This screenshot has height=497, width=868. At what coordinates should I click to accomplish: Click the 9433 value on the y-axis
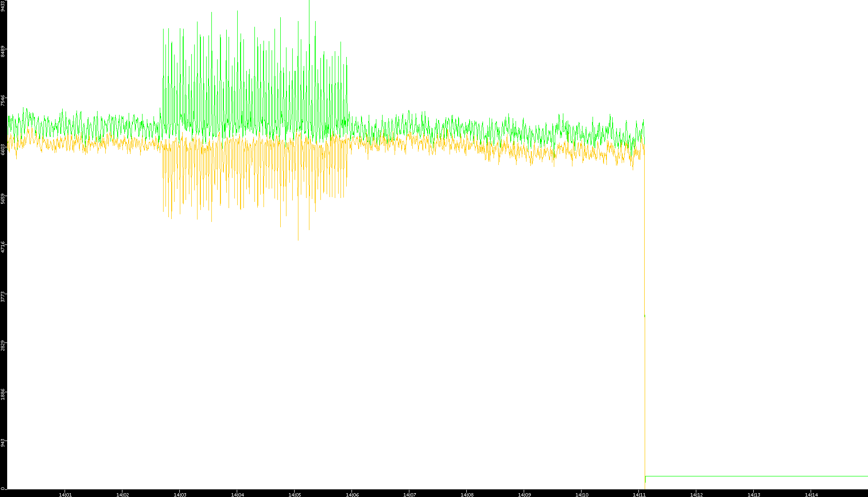pyautogui.click(x=3, y=6)
